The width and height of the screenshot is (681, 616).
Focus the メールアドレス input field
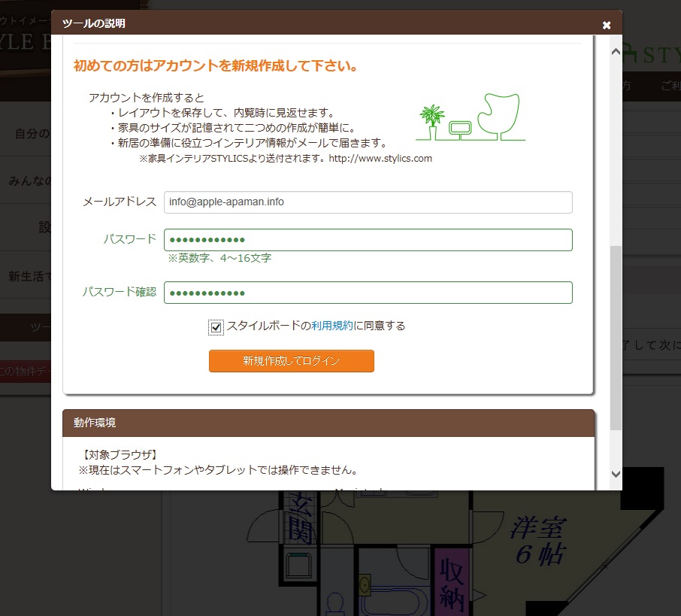coord(368,202)
